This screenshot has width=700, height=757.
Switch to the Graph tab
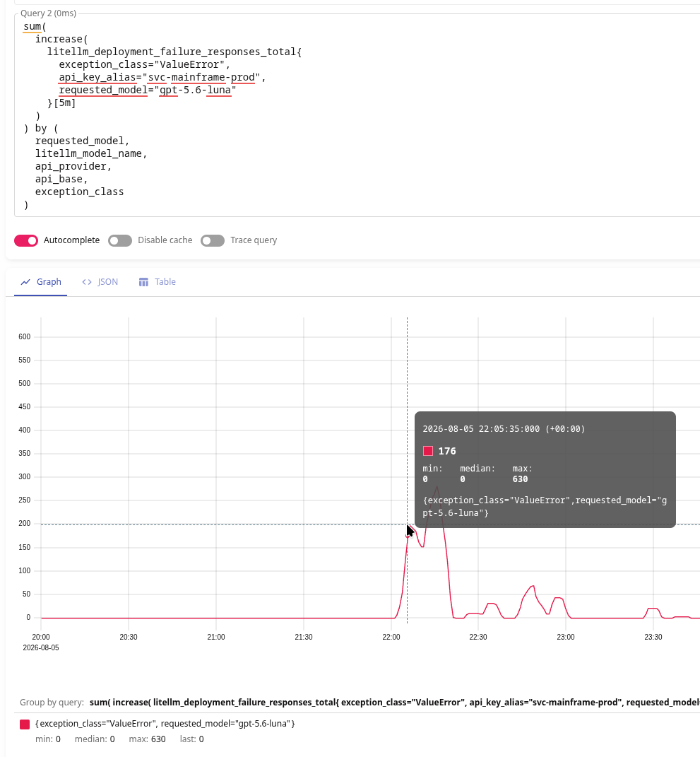40,282
